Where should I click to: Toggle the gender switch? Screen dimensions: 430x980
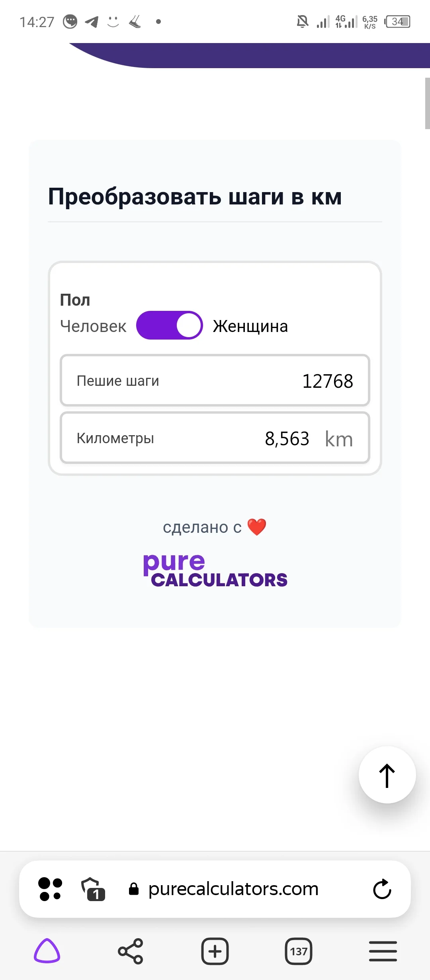[x=170, y=326]
